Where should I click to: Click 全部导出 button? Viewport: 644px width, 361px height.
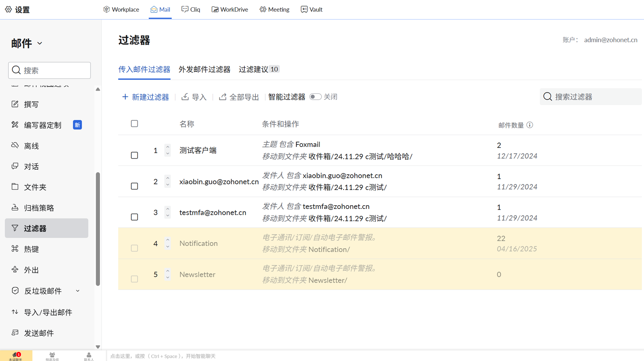point(239,97)
